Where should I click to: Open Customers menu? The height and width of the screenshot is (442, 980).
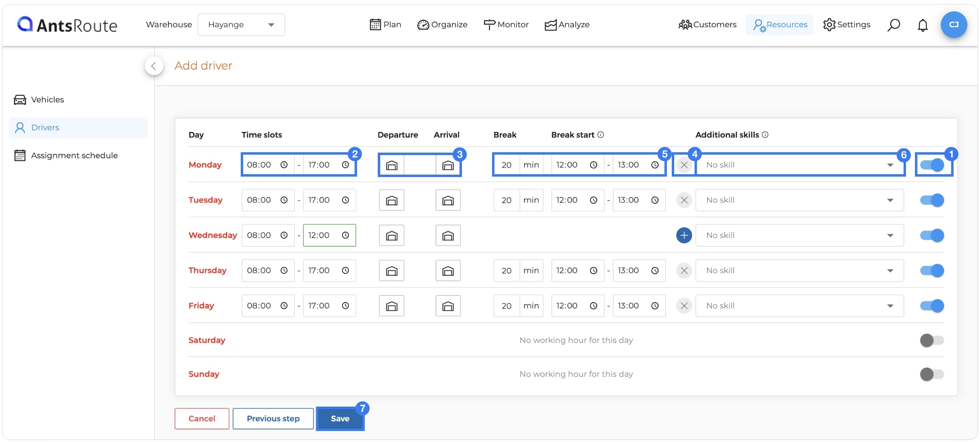pyautogui.click(x=707, y=25)
